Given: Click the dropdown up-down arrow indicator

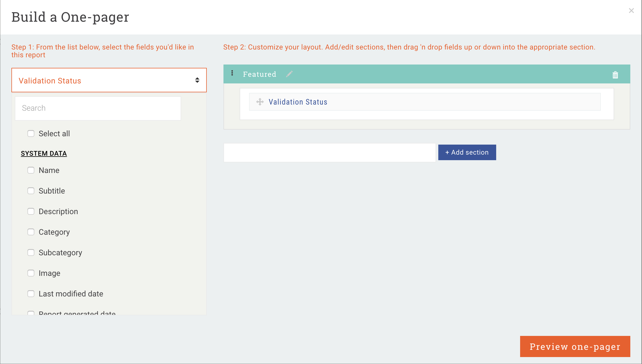Looking at the screenshot, I should (197, 80).
